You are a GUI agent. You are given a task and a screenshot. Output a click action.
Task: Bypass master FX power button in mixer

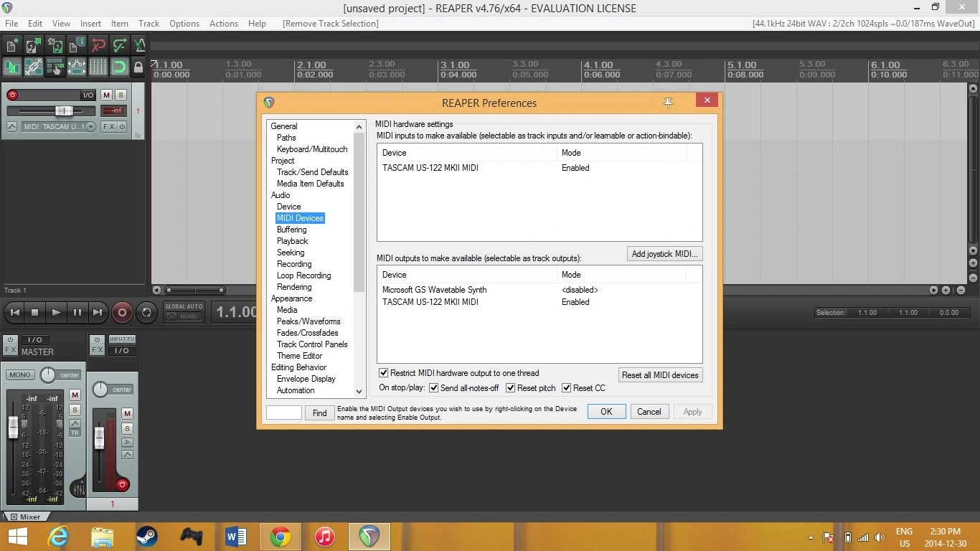coord(10,340)
